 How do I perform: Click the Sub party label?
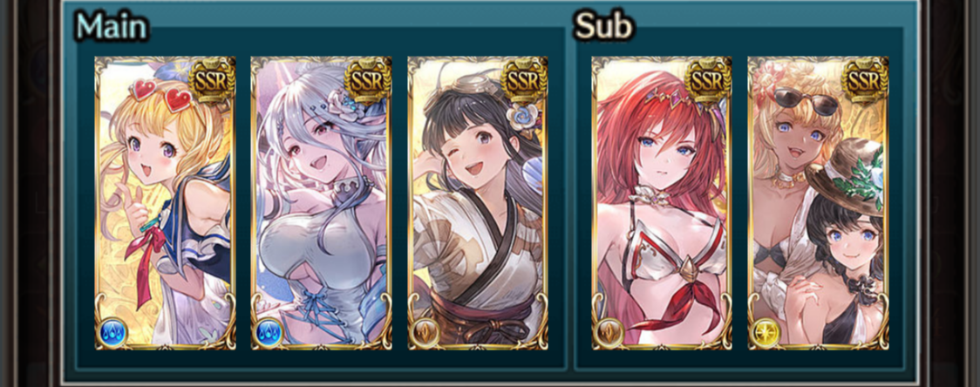point(603,27)
